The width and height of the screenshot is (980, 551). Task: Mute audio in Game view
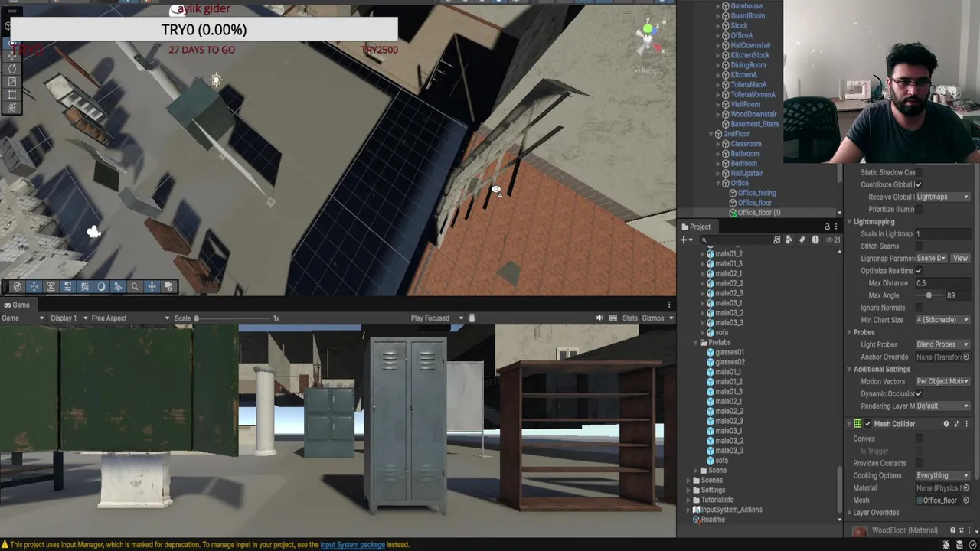(599, 318)
